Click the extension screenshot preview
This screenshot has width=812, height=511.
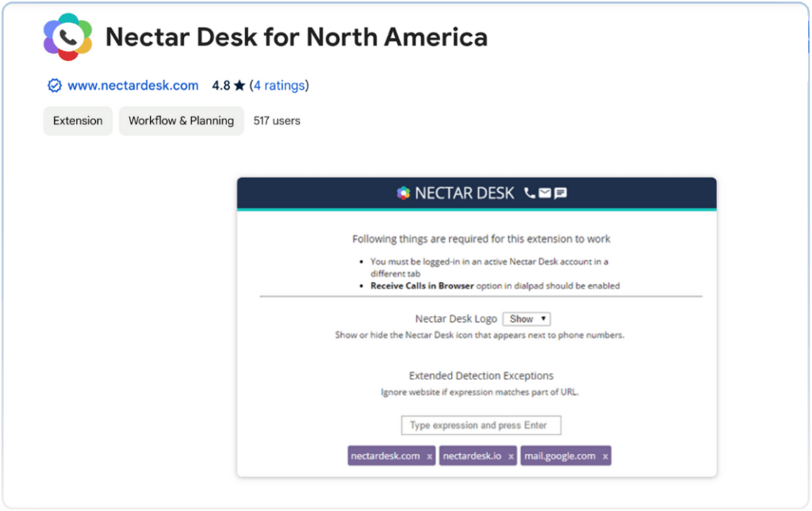click(x=476, y=326)
